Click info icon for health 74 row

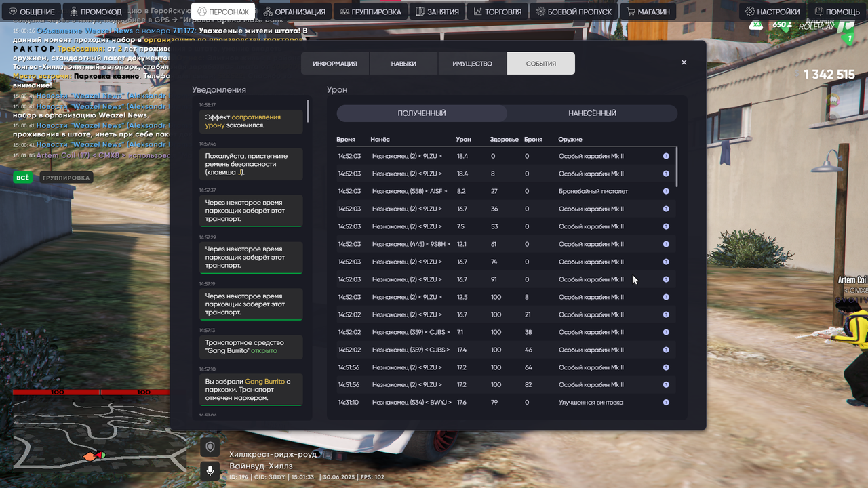point(666,262)
